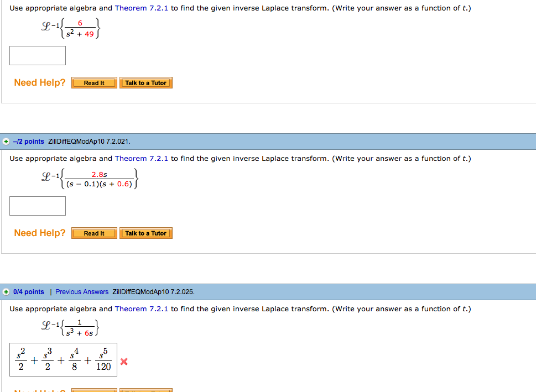The height and width of the screenshot is (392, 536).
Task: View Previous Answers for problem 7.2.025
Action: pos(81,291)
